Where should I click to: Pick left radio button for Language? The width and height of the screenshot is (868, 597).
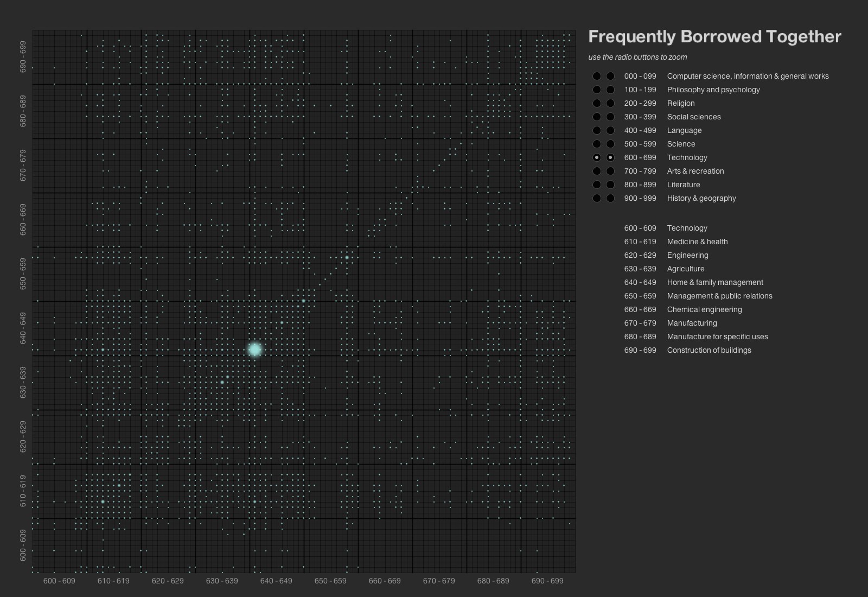(597, 130)
